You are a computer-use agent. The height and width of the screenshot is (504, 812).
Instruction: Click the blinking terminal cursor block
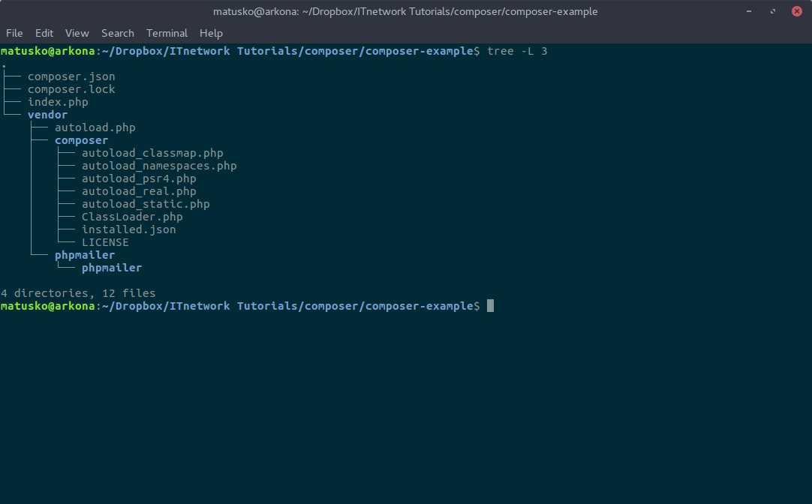pyautogui.click(x=491, y=305)
